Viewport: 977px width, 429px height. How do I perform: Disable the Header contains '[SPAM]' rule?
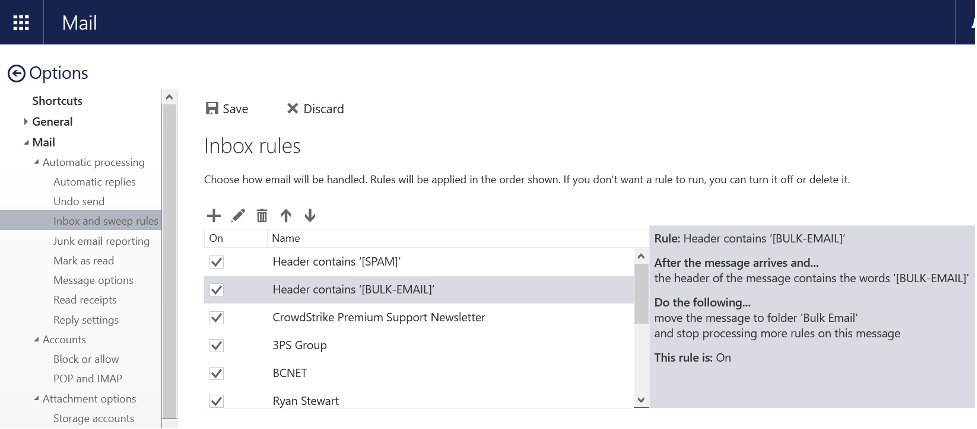pos(217,262)
